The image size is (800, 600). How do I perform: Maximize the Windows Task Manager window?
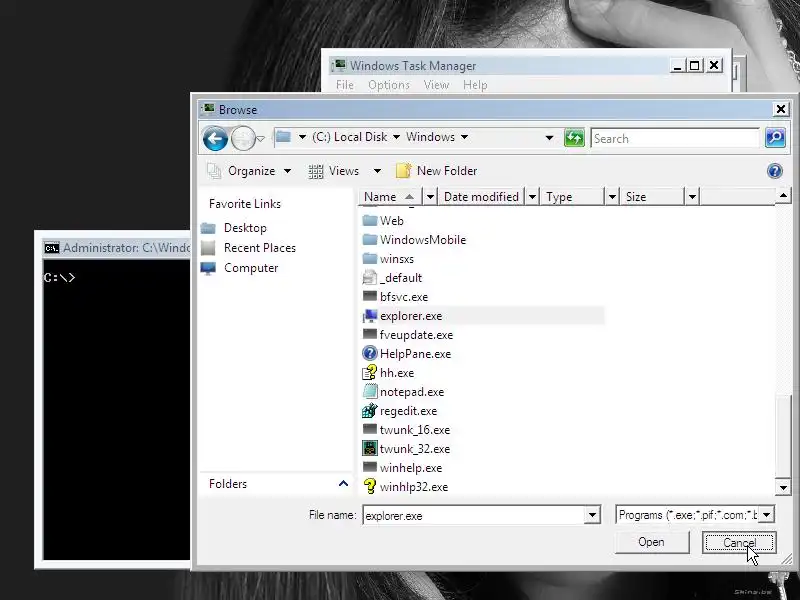[x=694, y=65]
